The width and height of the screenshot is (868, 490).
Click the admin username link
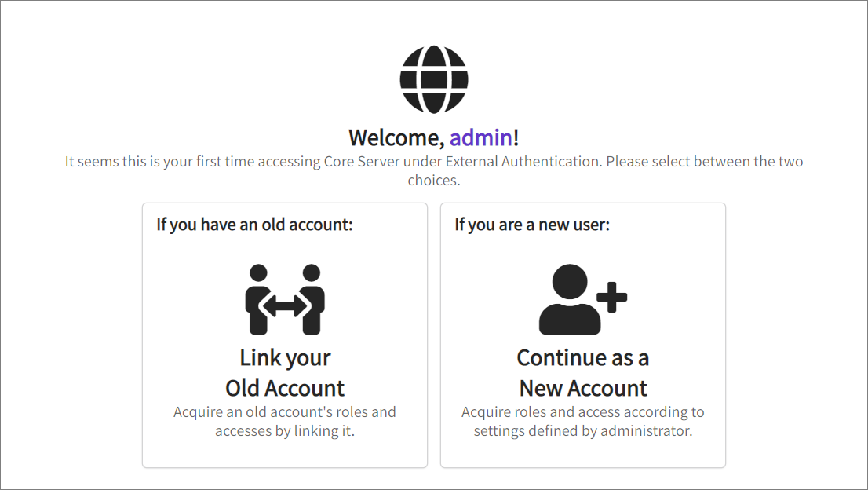tap(481, 137)
